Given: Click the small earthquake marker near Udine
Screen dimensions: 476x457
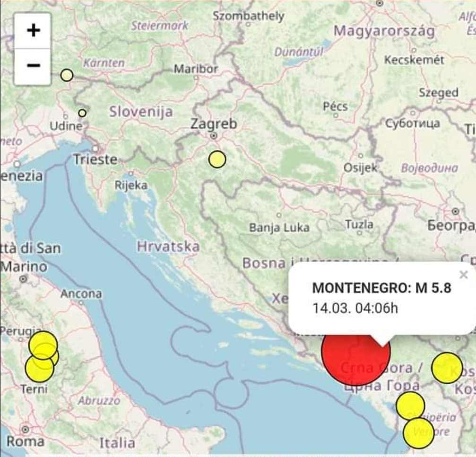Looking at the screenshot, I should click(82, 113).
